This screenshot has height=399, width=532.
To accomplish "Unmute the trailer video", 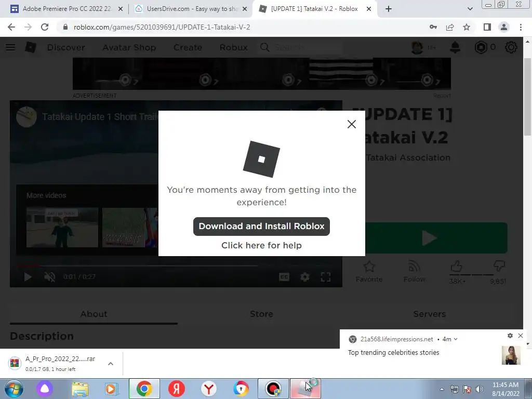I will pyautogui.click(x=49, y=277).
